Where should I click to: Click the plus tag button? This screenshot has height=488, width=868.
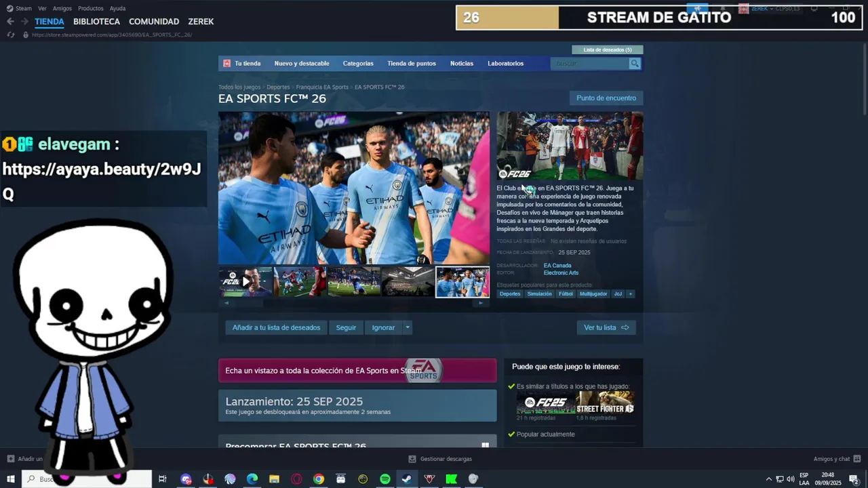[630, 294]
